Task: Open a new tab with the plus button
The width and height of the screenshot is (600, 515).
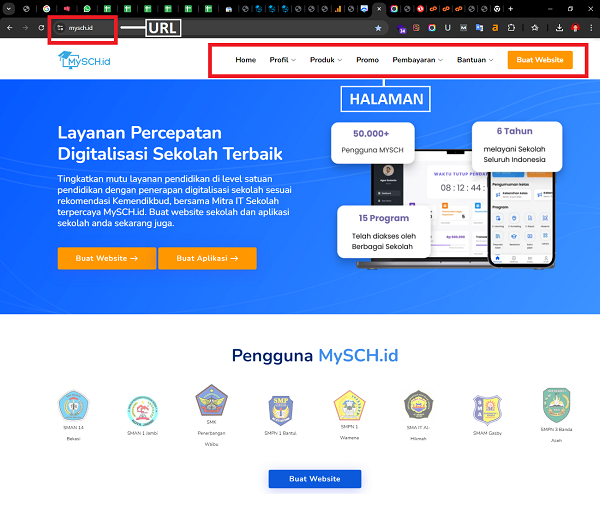Action: click(x=510, y=9)
